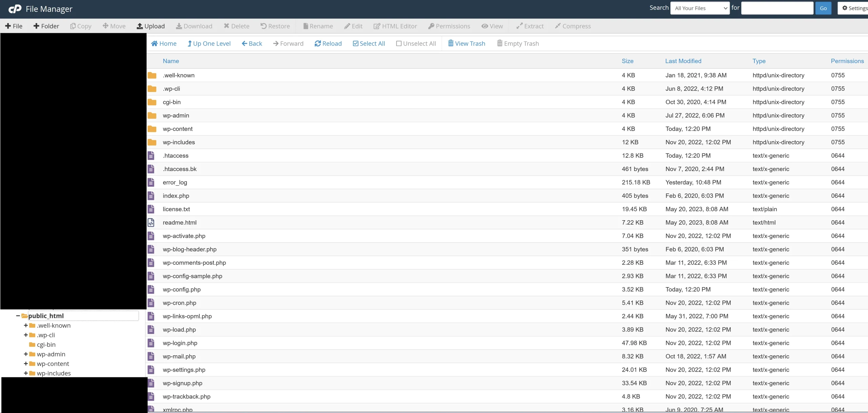Viewport: 868px width, 413px height.
Task: Click inside the search input field
Action: [776, 8]
